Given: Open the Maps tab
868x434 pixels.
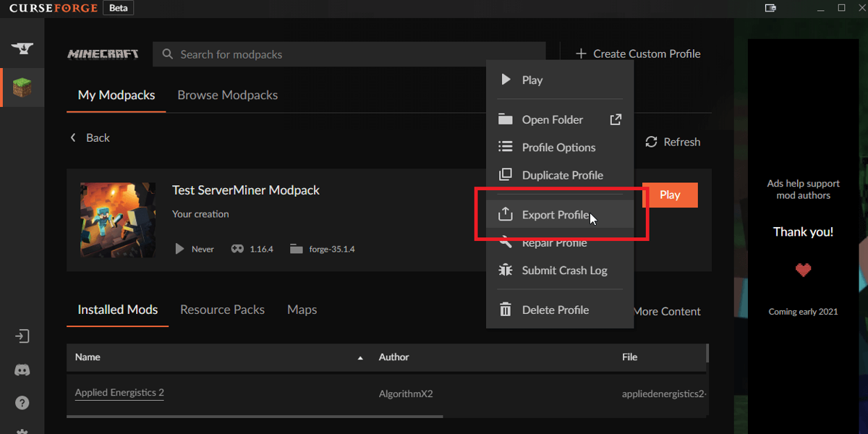Looking at the screenshot, I should coord(302,310).
